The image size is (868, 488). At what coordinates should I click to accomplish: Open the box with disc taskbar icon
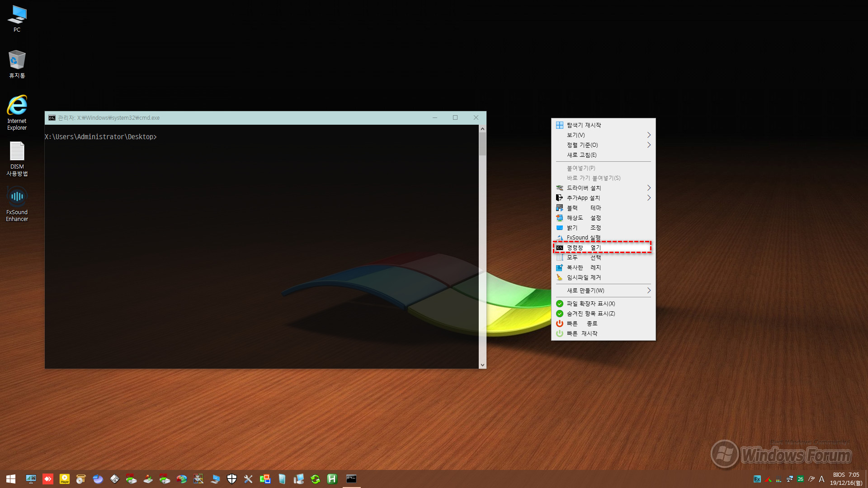pos(81,479)
